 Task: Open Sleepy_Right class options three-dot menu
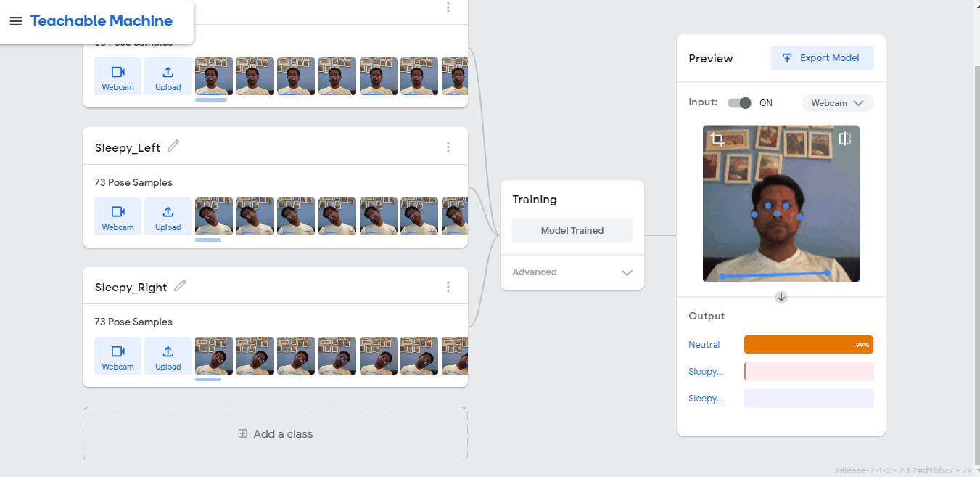coord(448,287)
